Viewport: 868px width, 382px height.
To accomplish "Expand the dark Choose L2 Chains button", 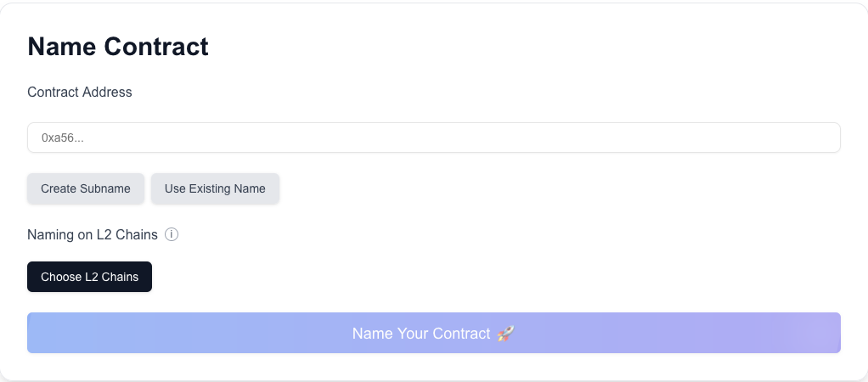I will [89, 277].
